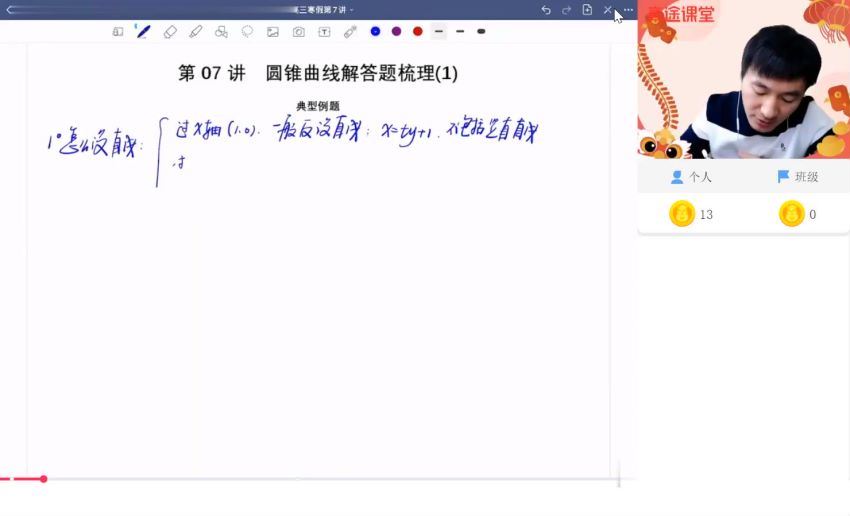Insert an image with picture tool
Image resolution: width=850 pixels, height=516 pixels.
(273, 32)
